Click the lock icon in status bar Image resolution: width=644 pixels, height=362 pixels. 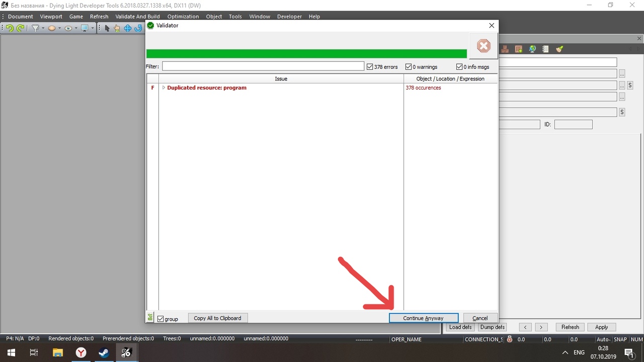pos(510,339)
